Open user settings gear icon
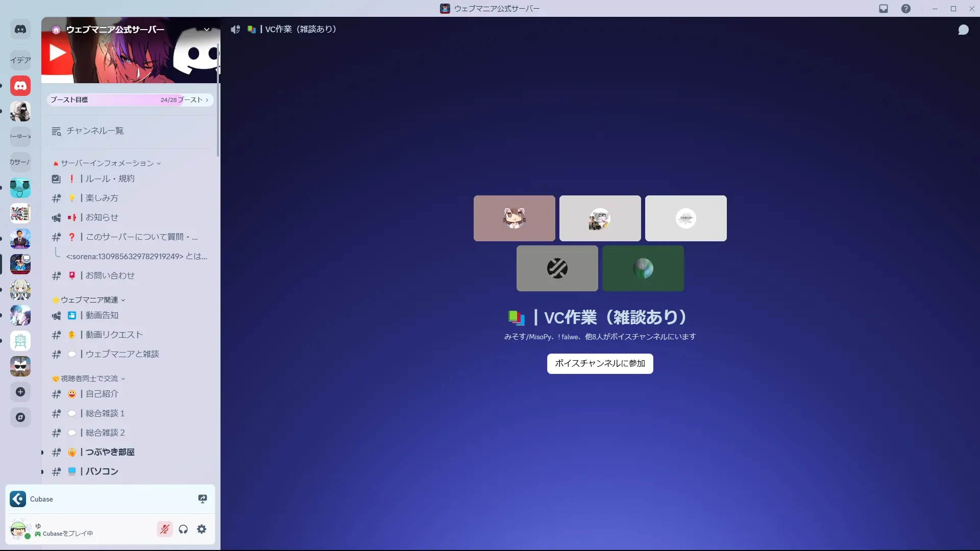Image resolution: width=980 pixels, height=551 pixels. (x=202, y=529)
